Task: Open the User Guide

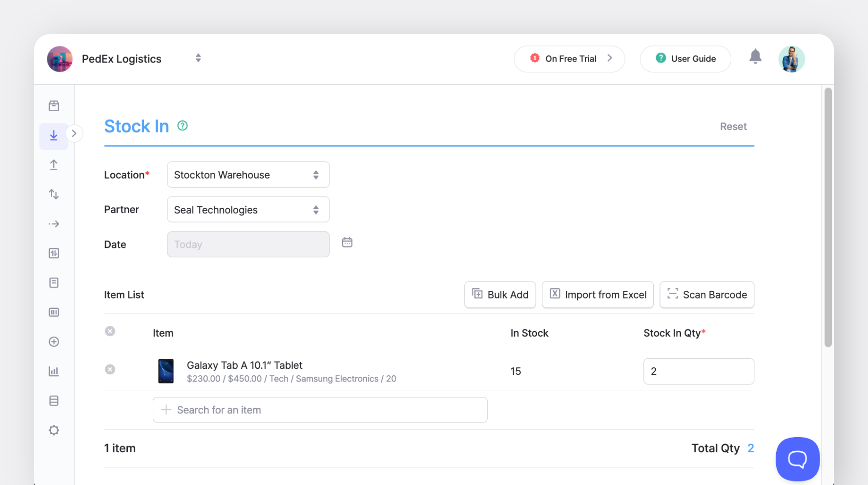Action: [x=685, y=59]
